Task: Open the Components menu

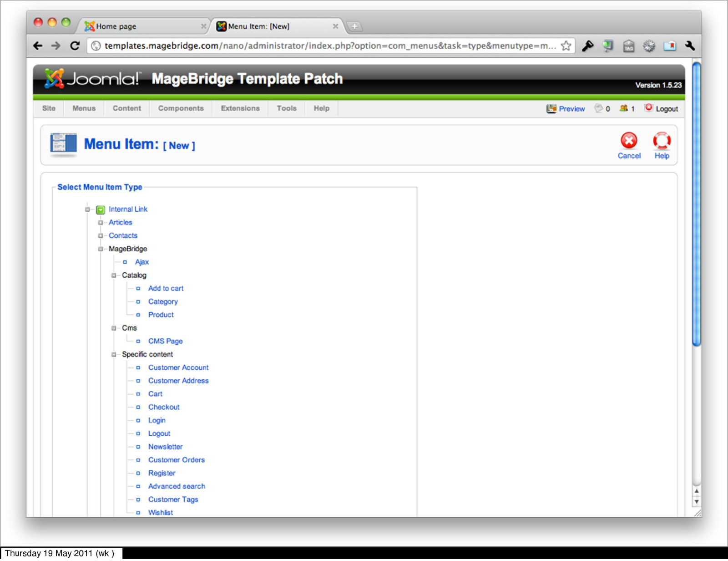Action: [x=181, y=108]
